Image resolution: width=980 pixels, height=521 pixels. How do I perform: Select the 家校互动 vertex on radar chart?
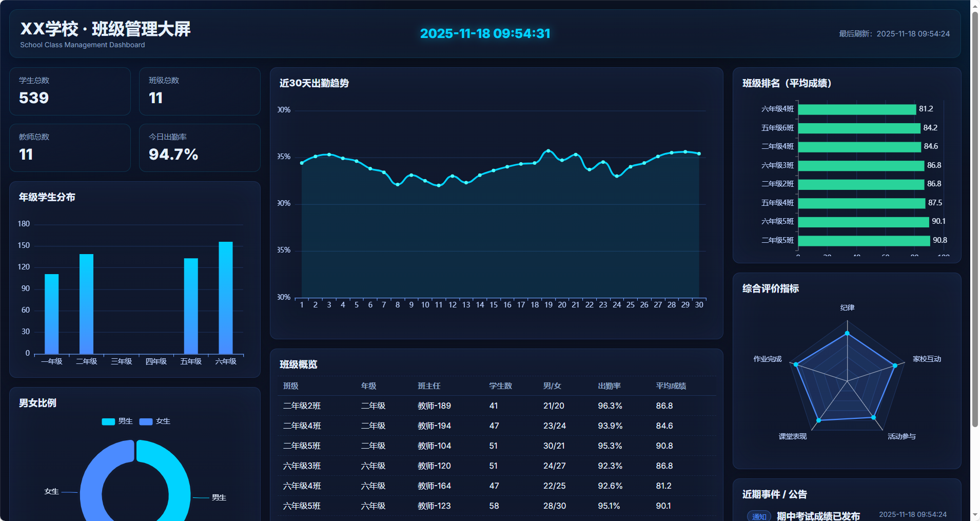[x=895, y=365]
